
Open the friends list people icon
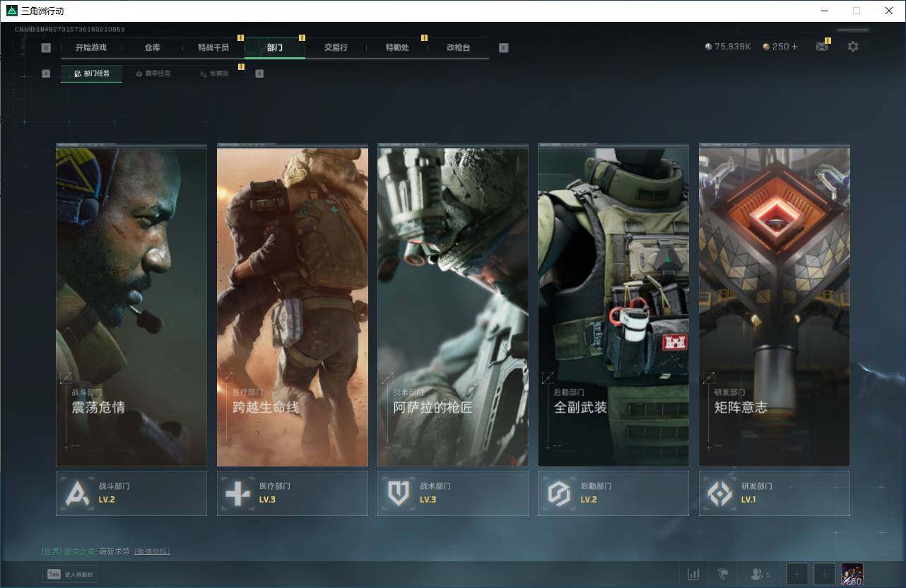(757, 574)
